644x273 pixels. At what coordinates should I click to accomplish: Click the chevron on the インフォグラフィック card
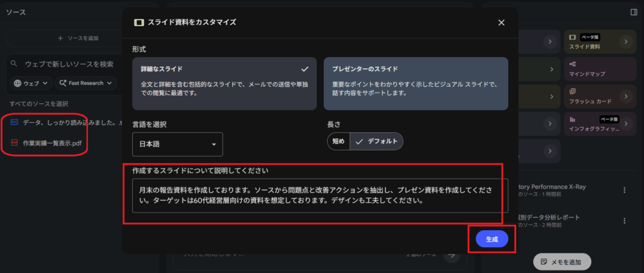tap(626, 123)
